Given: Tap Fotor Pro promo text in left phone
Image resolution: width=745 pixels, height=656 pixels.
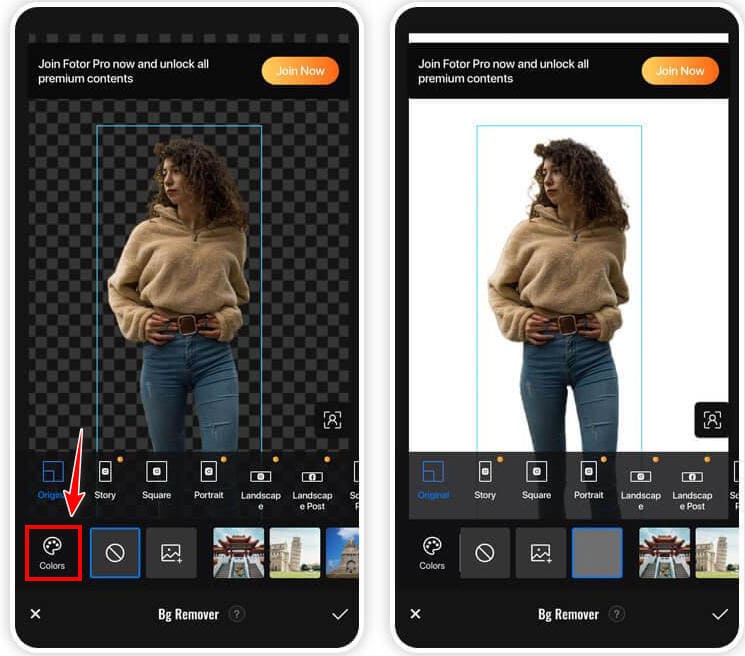Looking at the screenshot, I should tap(124, 71).
